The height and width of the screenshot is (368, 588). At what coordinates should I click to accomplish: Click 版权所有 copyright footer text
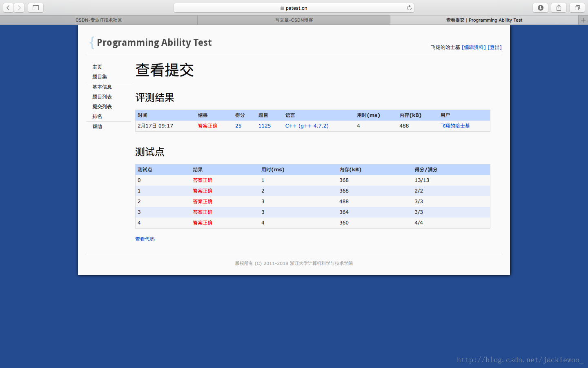[294, 263]
